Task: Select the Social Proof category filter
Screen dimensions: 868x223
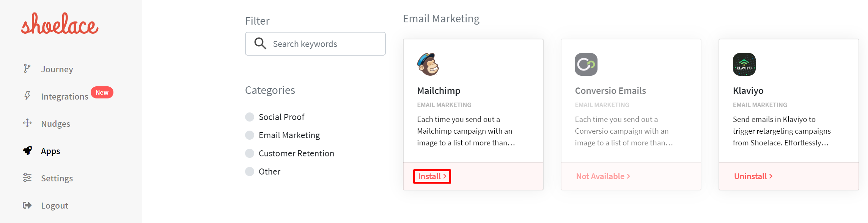Action: [250, 117]
